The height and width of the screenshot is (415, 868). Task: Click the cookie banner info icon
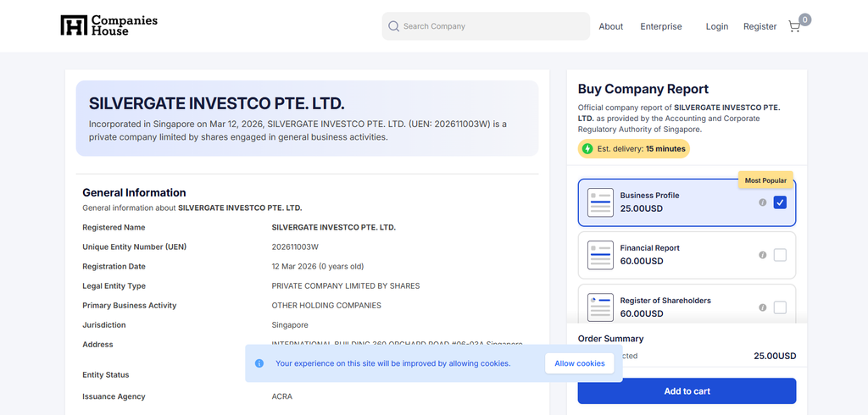[259, 363]
